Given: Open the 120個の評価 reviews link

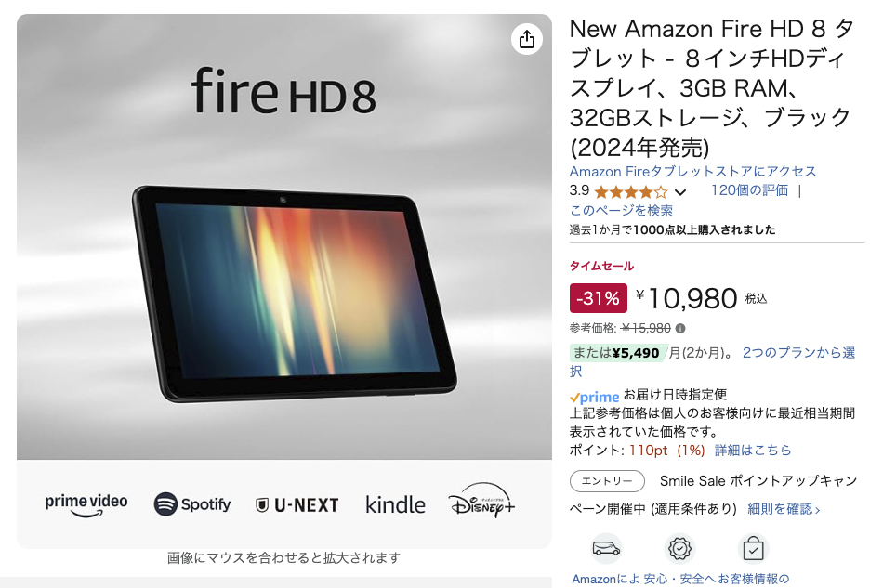Looking at the screenshot, I should click(x=749, y=190).
